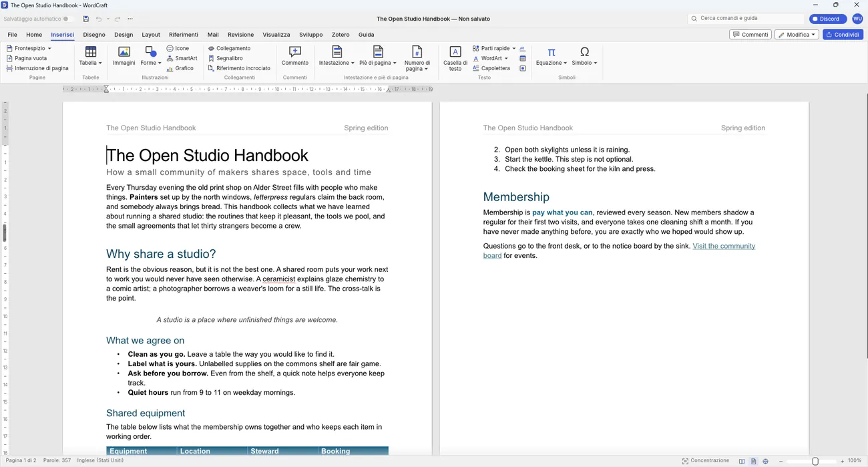Viewport: 868px width, 467px height.
Task: Open more quick access options ellipsis
Action: pyautogui.click(x=130, y=19)
